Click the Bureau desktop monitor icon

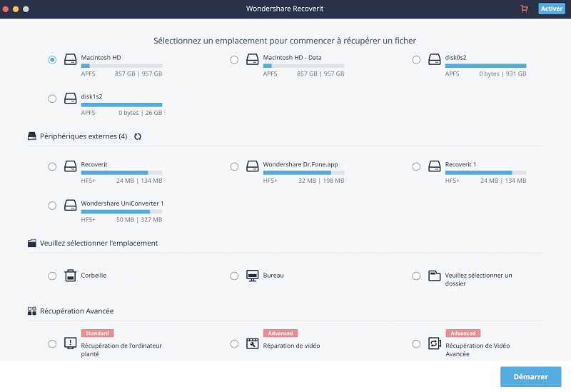click(253, 276)
